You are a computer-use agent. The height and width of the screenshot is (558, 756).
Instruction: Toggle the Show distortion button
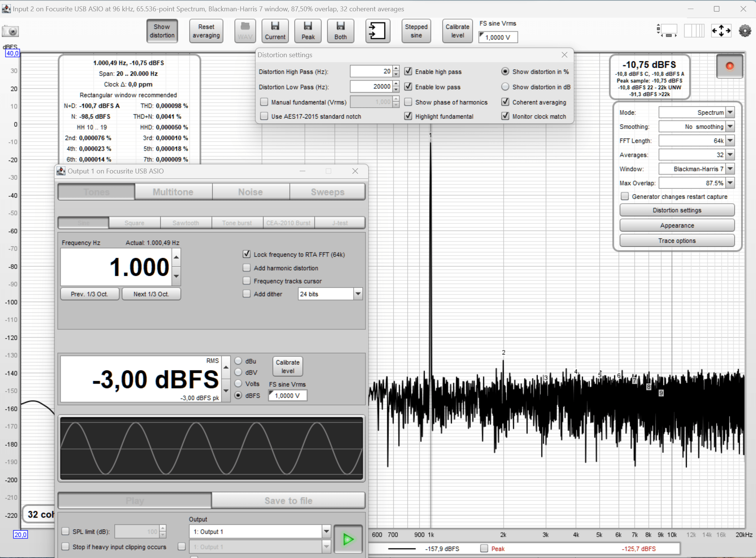tap(162, 31)
